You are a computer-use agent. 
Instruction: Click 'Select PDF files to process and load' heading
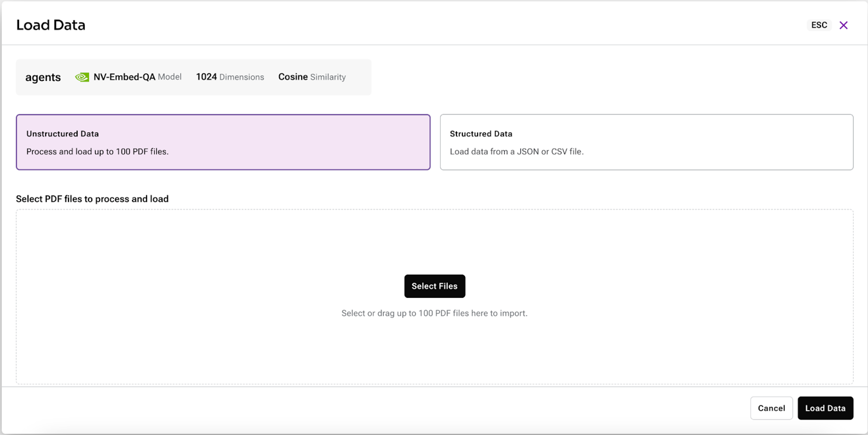(x=92, y=199)
